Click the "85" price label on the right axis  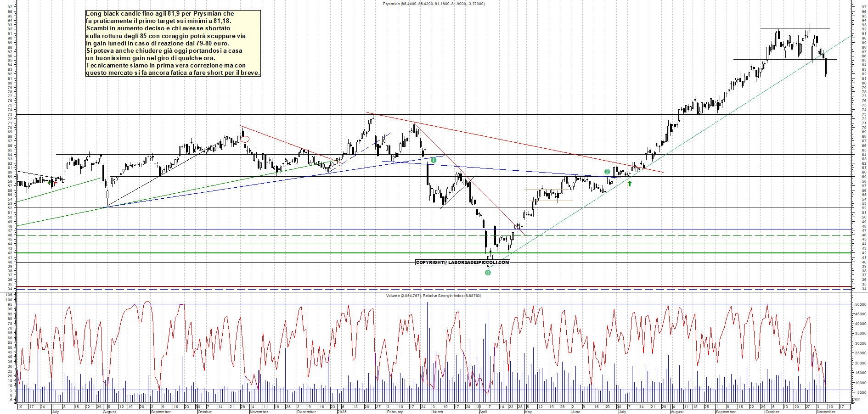click(x=865, y=60)
